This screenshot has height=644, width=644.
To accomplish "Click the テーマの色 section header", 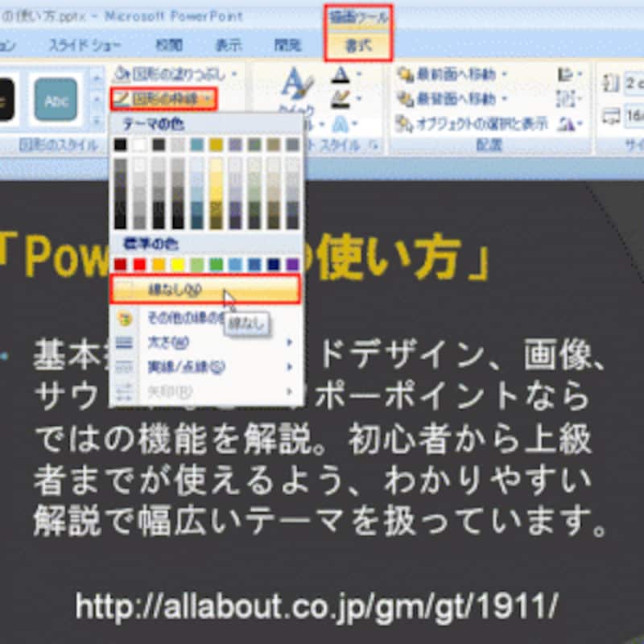I will pos(153,125).
